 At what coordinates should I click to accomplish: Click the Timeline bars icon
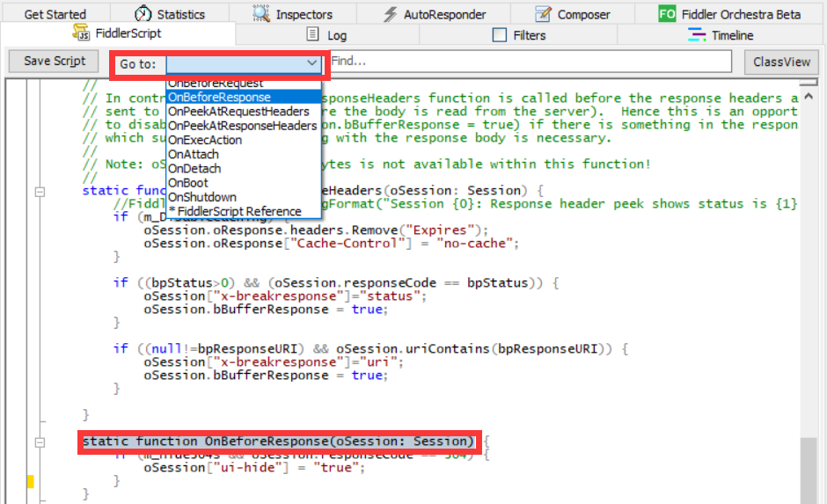(x=697, y=34)
